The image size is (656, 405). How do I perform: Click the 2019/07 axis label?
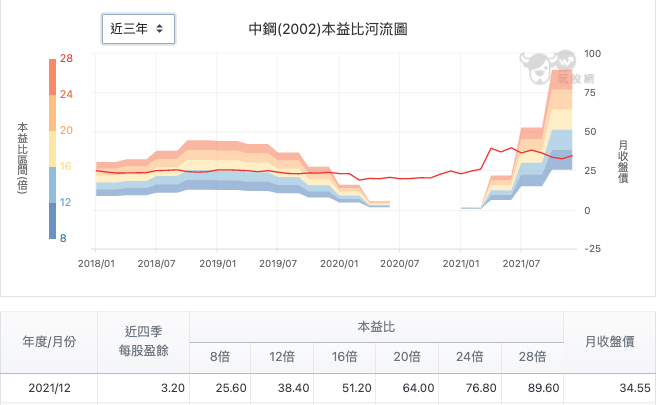(278, 264)
